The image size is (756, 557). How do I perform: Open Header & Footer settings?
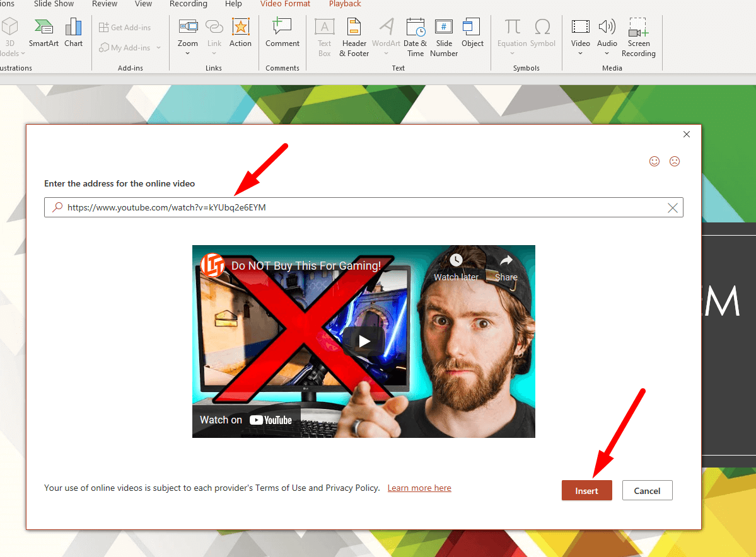tap(354, 37)
